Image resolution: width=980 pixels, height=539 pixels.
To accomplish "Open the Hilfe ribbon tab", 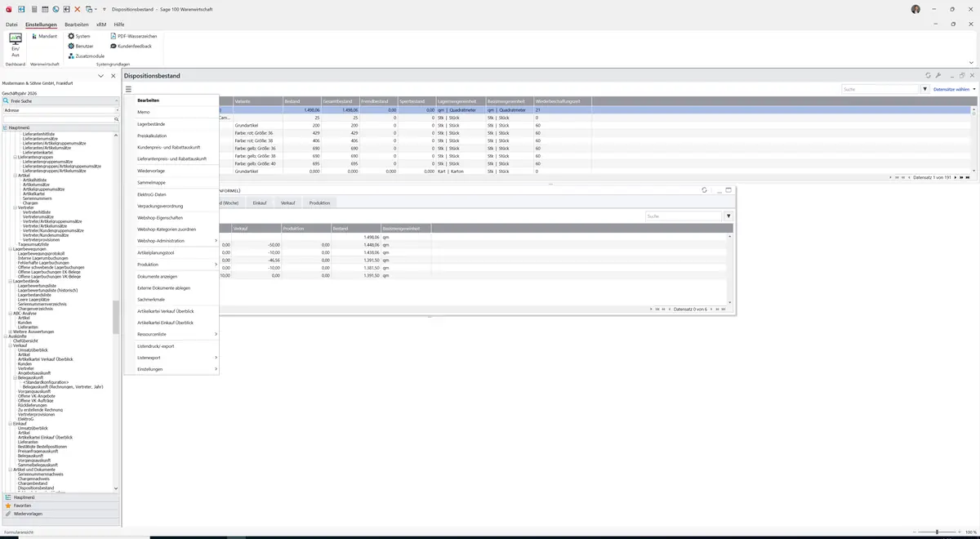I will click(119, 24).
